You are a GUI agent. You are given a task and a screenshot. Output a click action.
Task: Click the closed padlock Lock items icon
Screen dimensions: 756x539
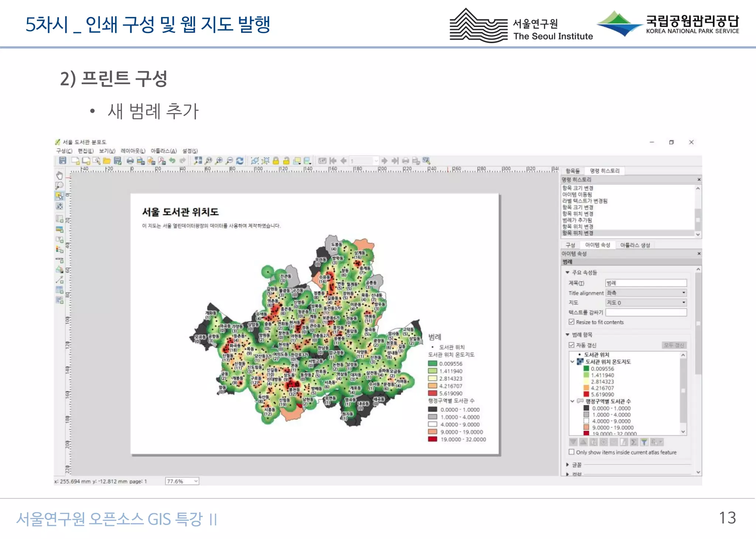pyautogui.click(x=276, y=161)
